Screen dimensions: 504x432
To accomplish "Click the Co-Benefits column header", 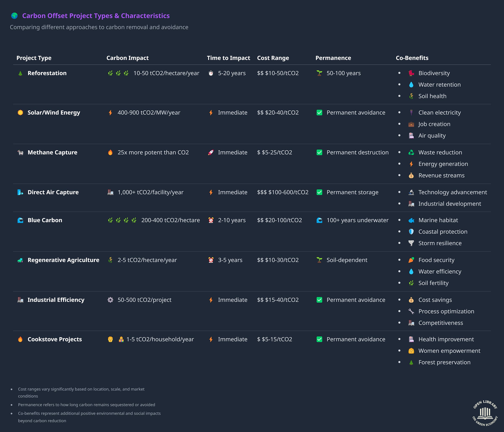I will (412, 58).
